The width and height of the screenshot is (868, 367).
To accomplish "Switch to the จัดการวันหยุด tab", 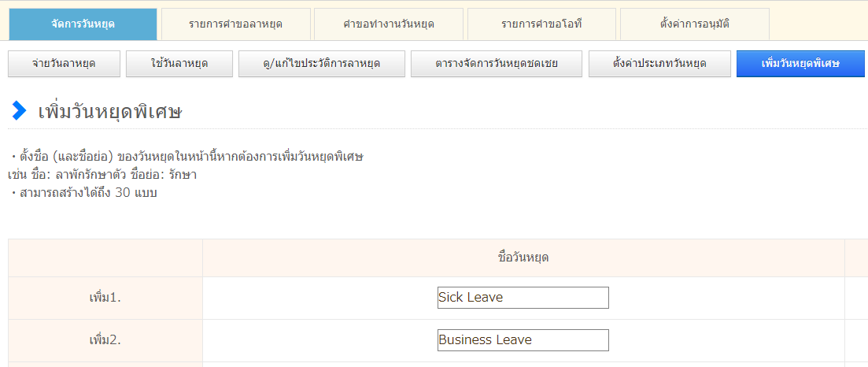I will pos(83,24).
